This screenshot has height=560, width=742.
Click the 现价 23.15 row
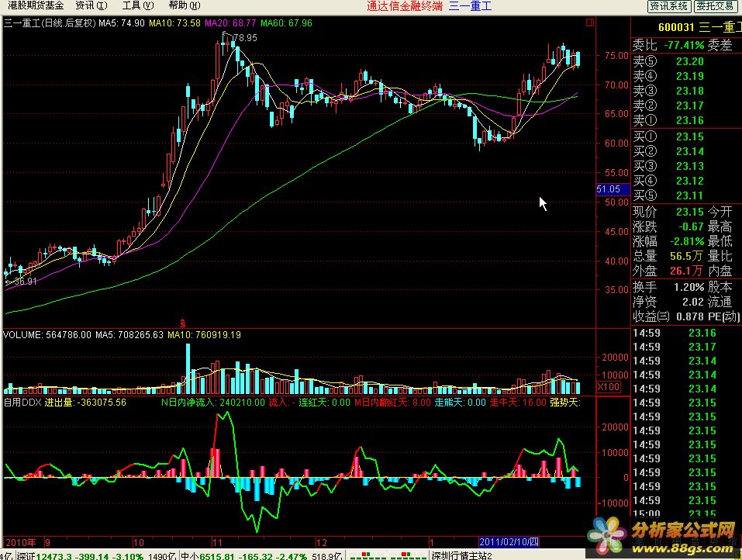pyautogui.click(x=668, y=212)
